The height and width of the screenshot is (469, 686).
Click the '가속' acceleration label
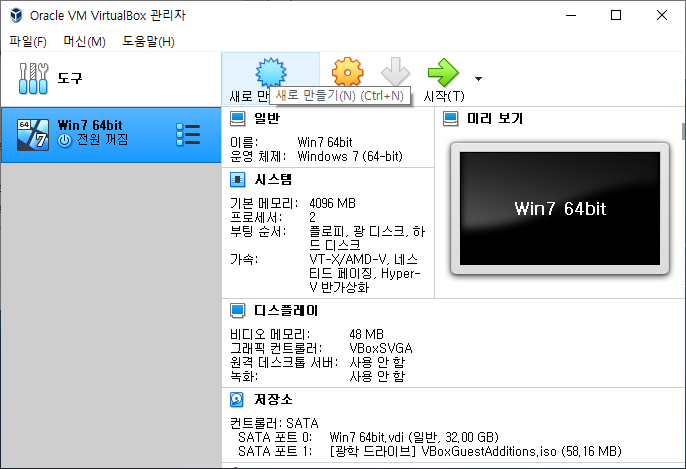coord(244,259)
